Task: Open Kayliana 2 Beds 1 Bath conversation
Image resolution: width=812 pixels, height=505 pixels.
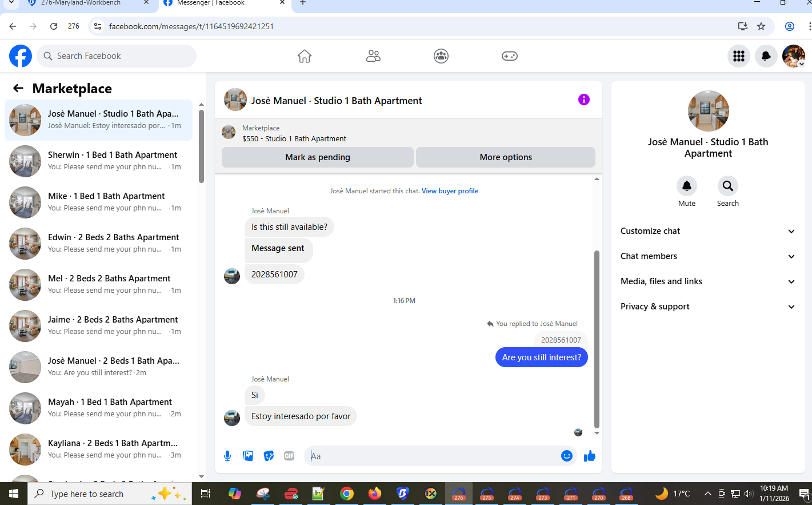Action: pos(98,450)
